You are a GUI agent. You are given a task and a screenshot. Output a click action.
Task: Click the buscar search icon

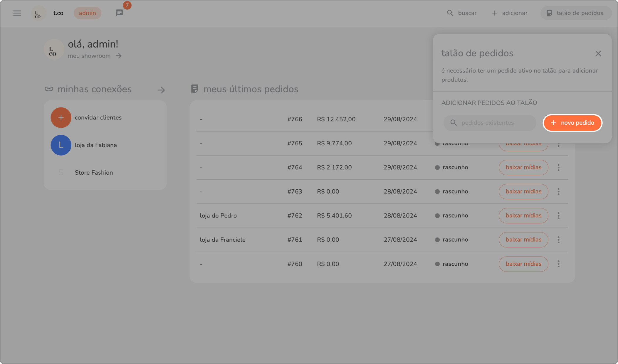pos(450,13)
